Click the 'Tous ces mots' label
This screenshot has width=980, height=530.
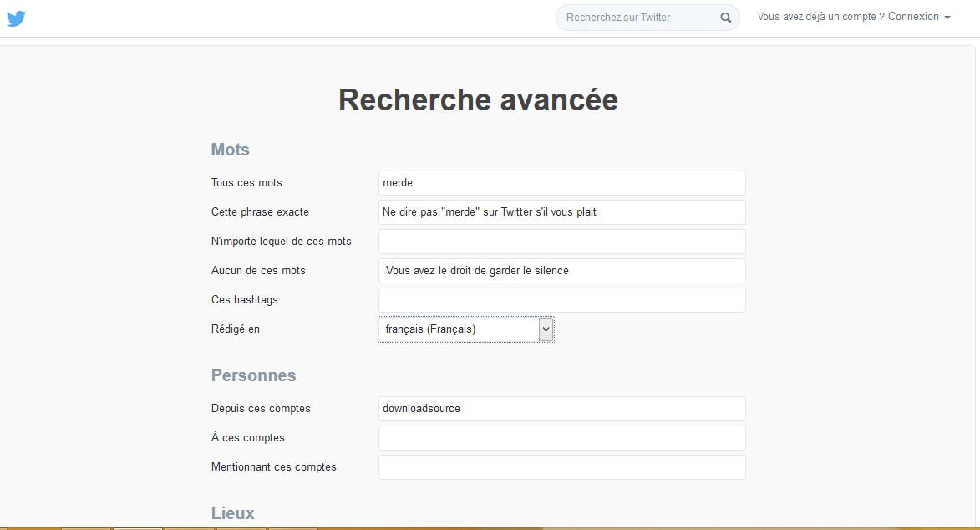click(246, 183)
